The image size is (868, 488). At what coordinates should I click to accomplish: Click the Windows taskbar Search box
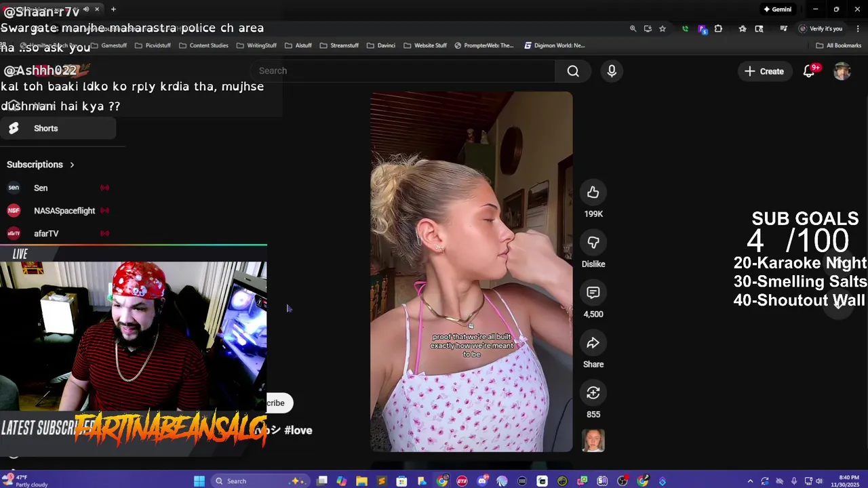pyautogui.click(x=261, y=481)
